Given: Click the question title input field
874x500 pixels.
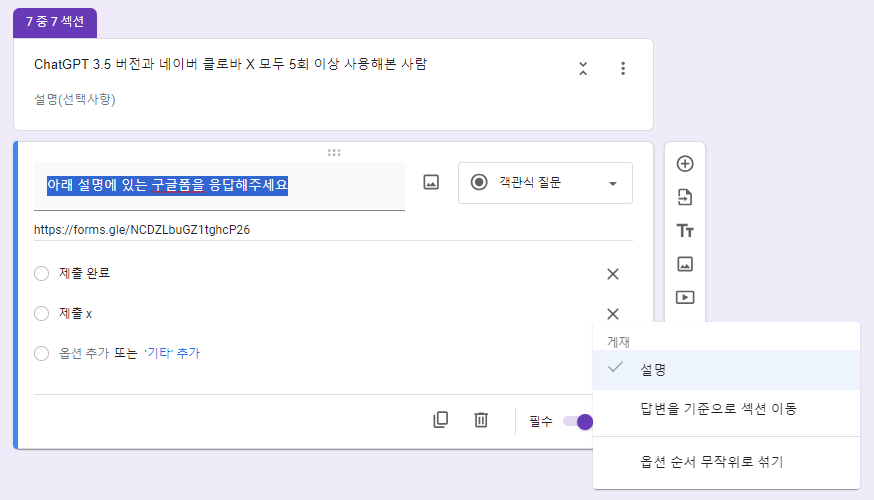Looking at the screenshot, I should (219, 186).
